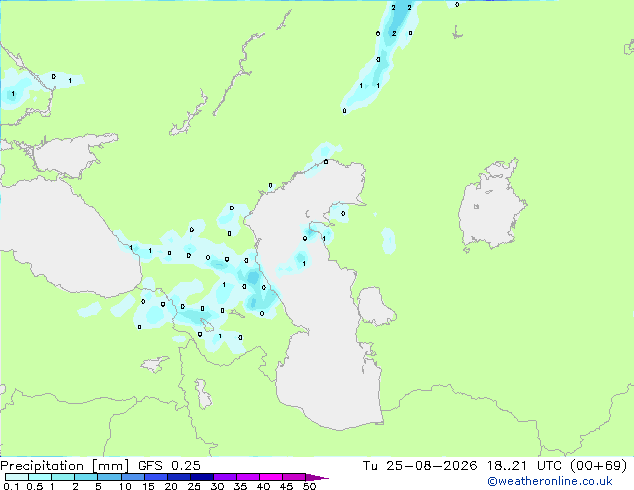Pick the legend swatch between 35 and 40
Screen dimensions: 634x490
(x=248, y=477)
